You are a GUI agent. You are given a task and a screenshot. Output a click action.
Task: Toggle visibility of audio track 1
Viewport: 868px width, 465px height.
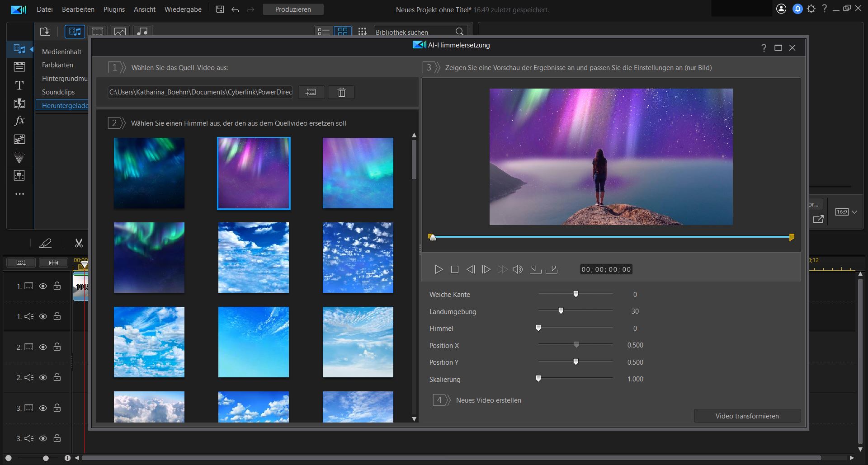43,316
